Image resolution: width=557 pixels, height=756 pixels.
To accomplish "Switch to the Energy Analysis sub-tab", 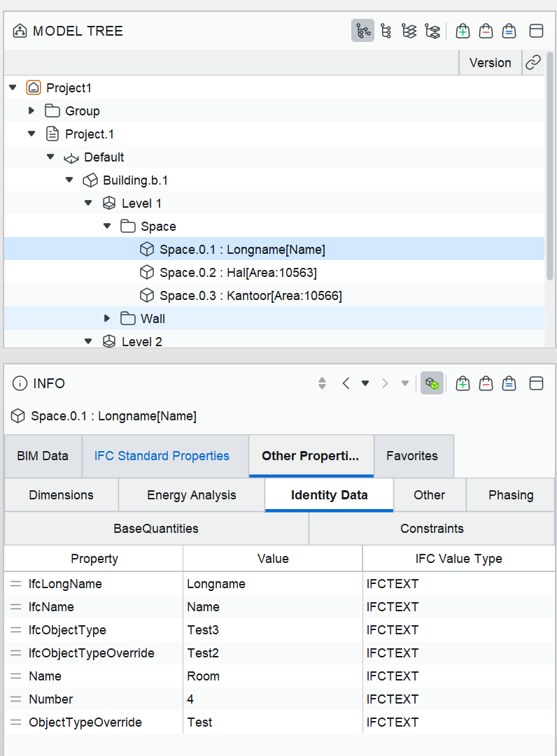I will coord(192,494).
